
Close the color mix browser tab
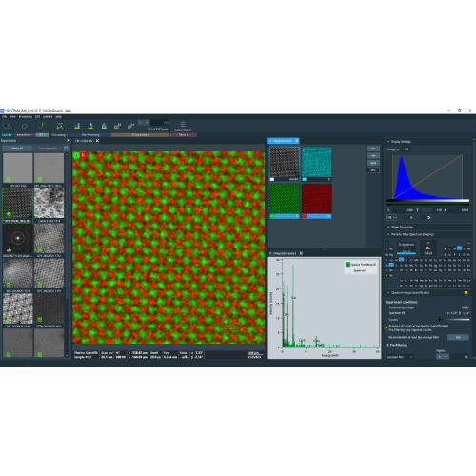pos(297,141)
